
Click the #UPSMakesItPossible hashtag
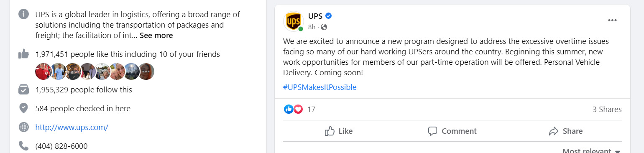pos(320,87)
